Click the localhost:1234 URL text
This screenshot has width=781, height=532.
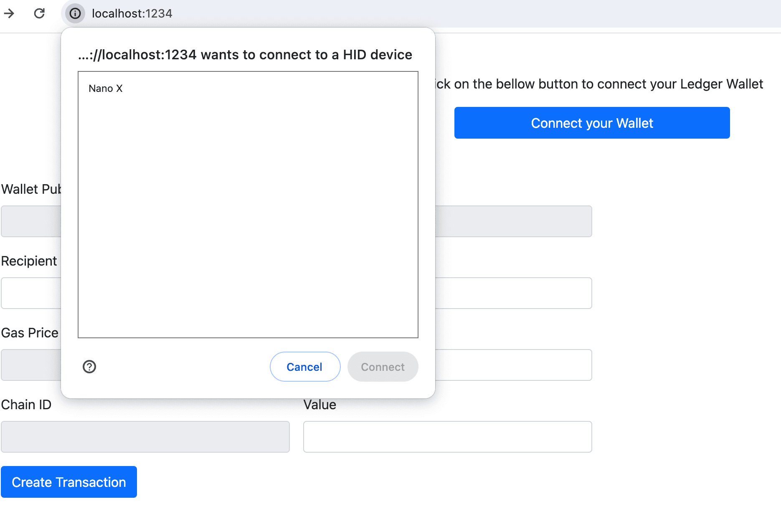click(x=132, y=13)
